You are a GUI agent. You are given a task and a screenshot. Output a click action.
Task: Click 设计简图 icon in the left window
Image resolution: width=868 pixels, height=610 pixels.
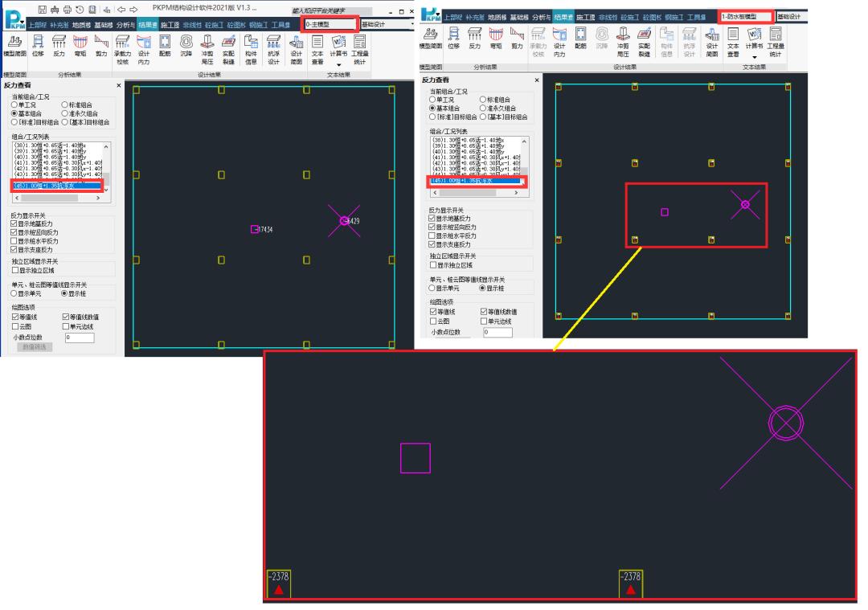(x=296, y=50)
